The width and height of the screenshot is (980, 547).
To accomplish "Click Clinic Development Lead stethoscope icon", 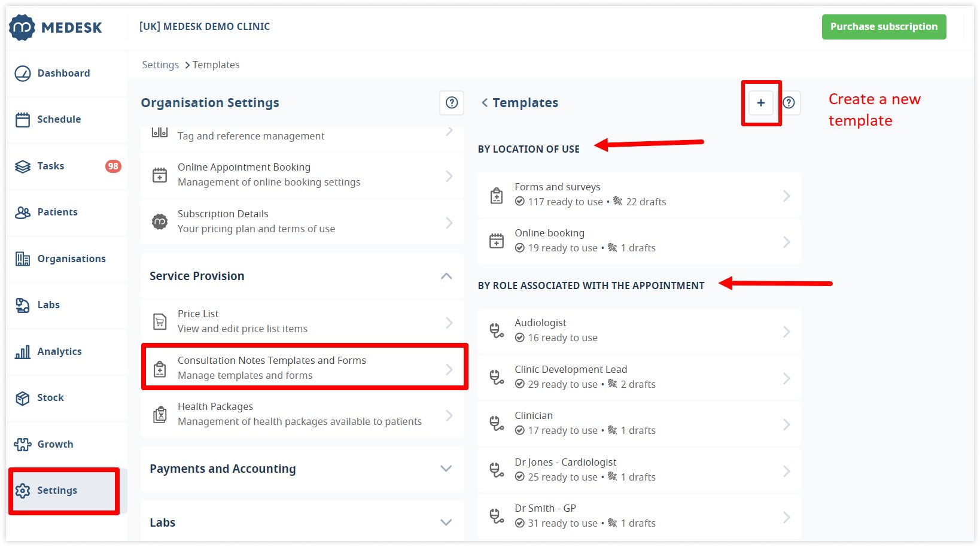I will pyautogui.click(x=497, y=378).
